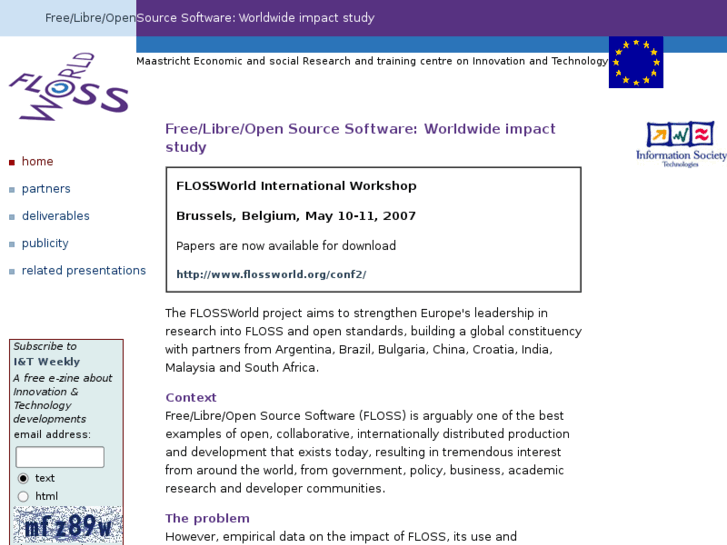This screenshot has height=545, width=727.
Task: Click 'A free e-zine about' text
Action: (x=63, y=378)
